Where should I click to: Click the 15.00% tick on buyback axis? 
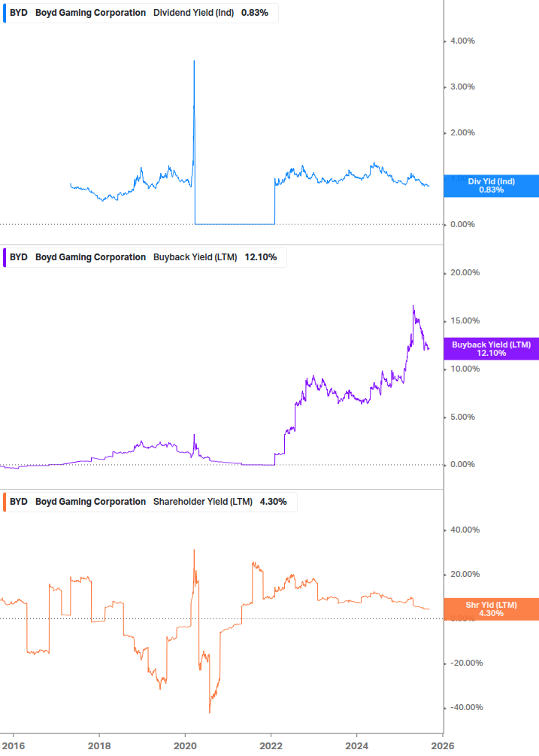(x=465, y=320)
